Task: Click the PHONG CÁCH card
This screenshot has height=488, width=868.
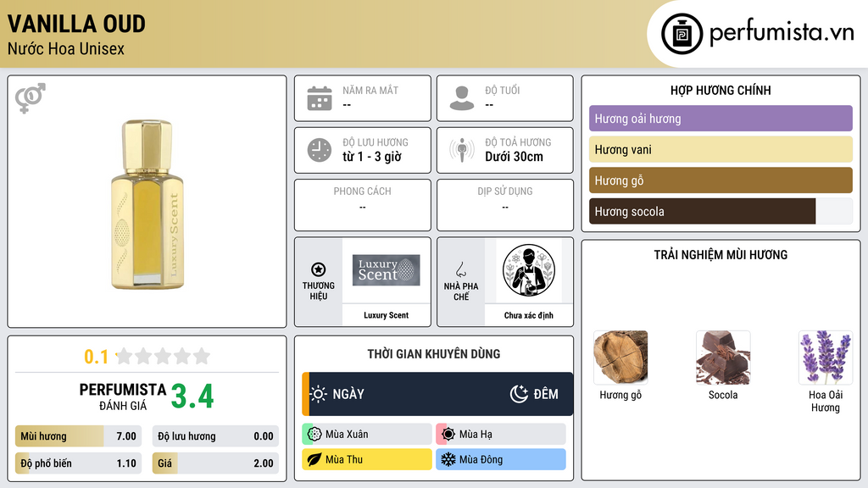Action: click(363, 205)
